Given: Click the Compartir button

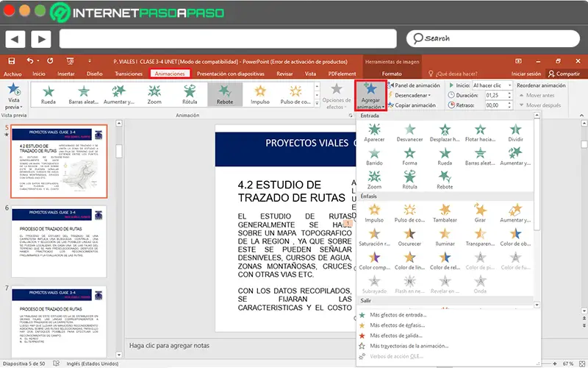Looking at the screenshot, I should (564, 74).
